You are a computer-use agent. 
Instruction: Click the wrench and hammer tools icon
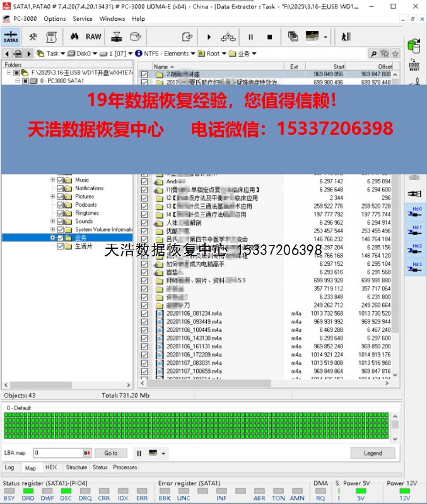tap(33, 37)
